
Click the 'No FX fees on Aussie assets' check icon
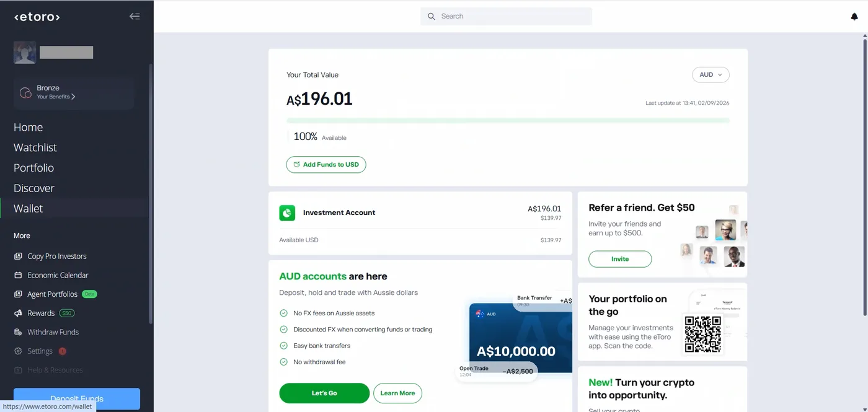pyautogui.click(x=284, y=313)
